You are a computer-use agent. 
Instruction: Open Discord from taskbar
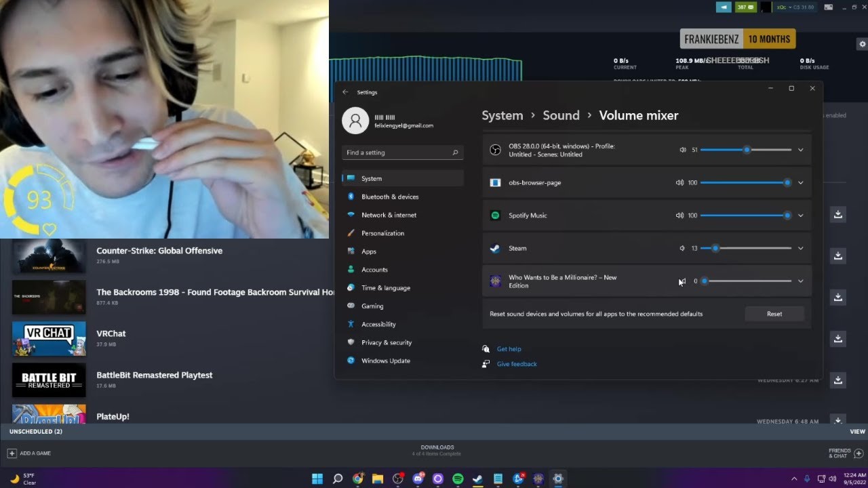[418, 479]
